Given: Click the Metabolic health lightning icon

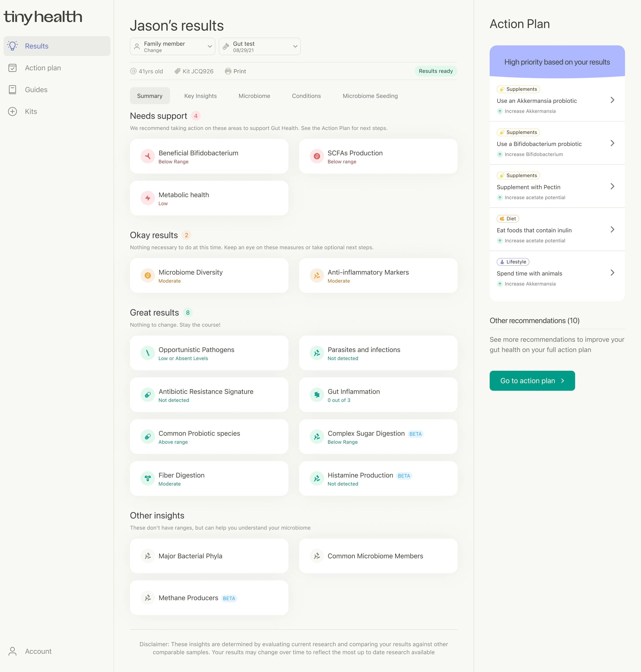Looking at the screenshot, I should click(148, 198).
